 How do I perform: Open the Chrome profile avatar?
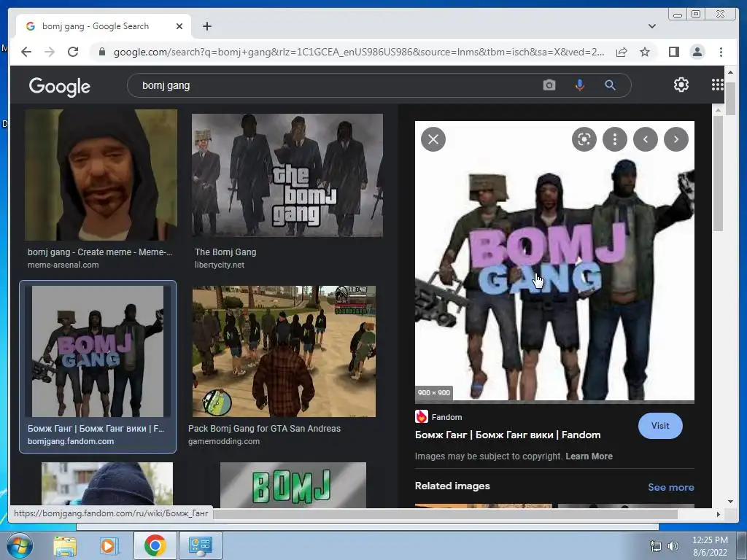point(697,52)
